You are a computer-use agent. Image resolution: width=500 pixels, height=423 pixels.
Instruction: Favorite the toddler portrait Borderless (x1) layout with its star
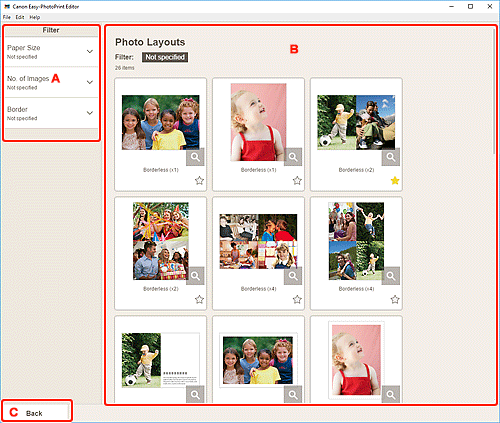[297, 181]
